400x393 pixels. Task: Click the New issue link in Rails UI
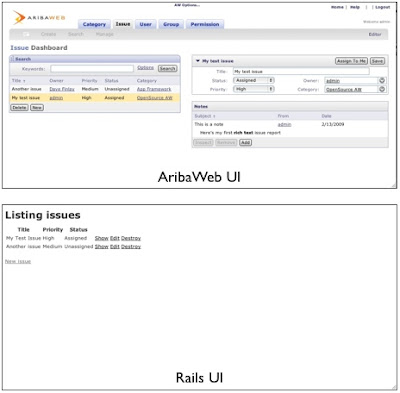pos(18,262)
